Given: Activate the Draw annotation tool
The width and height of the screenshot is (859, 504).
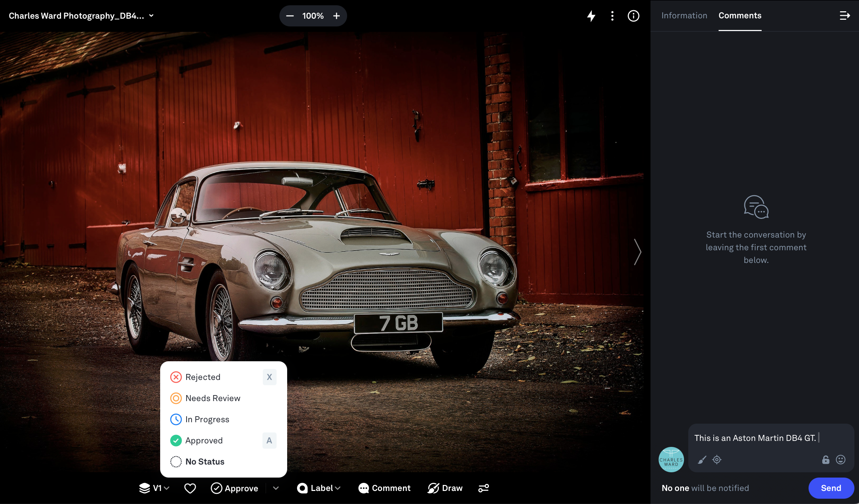Looking at the screenshot, I should tap(445, 488).
